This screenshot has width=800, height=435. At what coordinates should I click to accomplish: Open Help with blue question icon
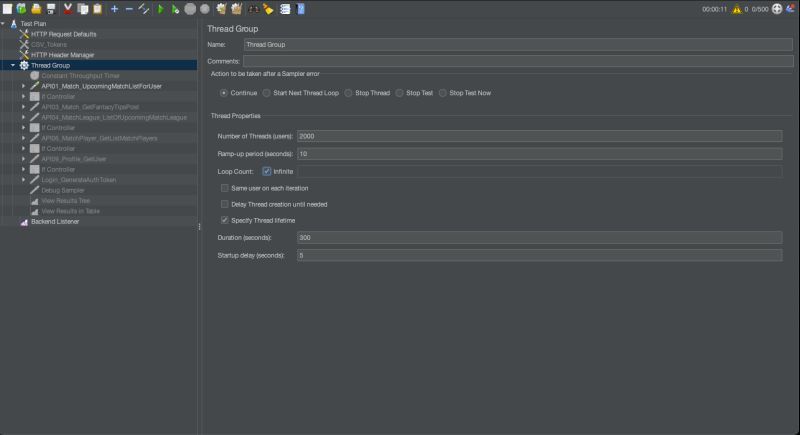coord(301,9)
